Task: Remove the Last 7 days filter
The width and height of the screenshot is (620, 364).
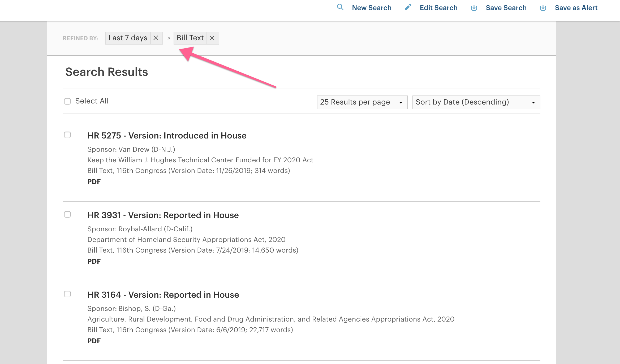Action: tap(156, 38)
